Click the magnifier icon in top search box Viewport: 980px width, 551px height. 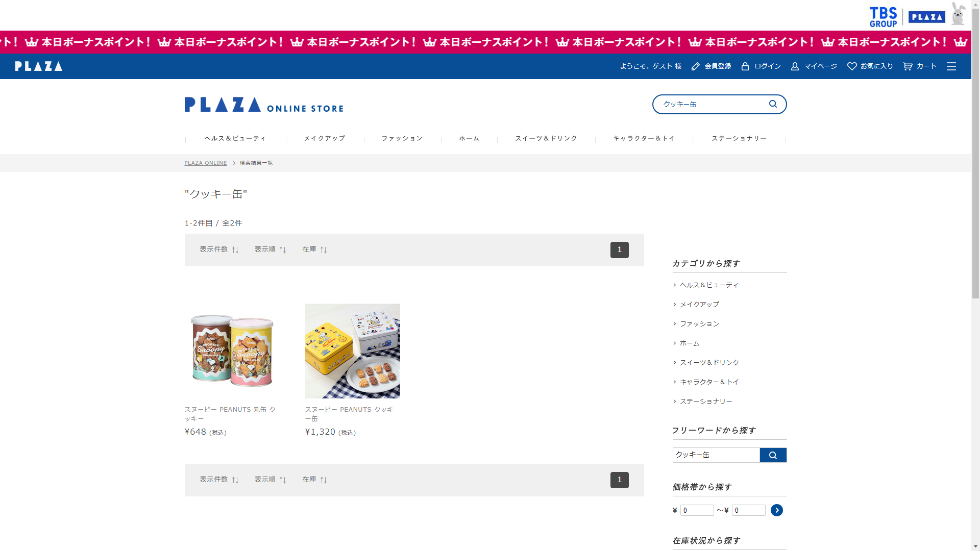point(773,104)
